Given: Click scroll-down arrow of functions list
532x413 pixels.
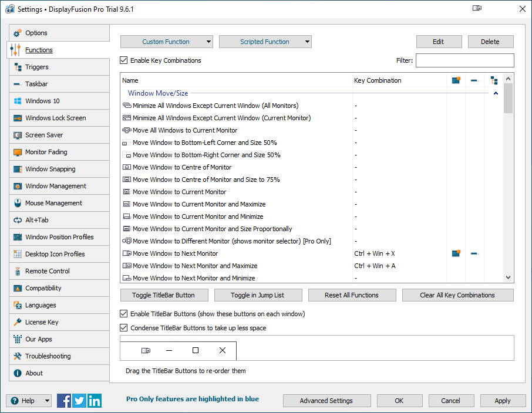Looking at the screenshot, I should pos(508,277).
